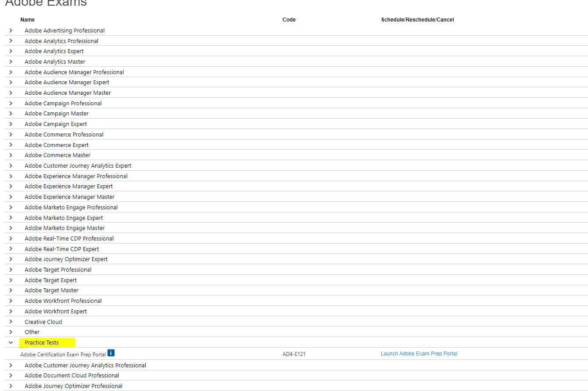Select Adobe Experience Manager Expert label
588x391 pixels.
click(x=68, y=186)
